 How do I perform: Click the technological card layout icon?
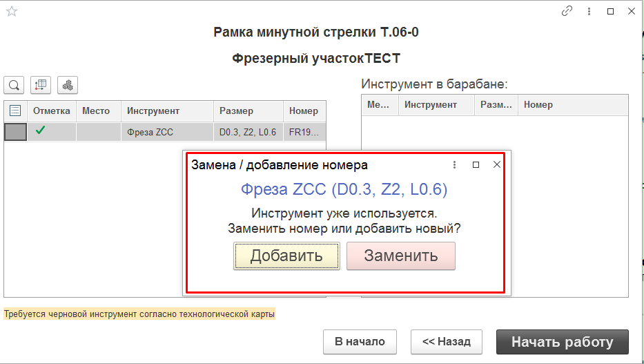(x=41, y=85)
